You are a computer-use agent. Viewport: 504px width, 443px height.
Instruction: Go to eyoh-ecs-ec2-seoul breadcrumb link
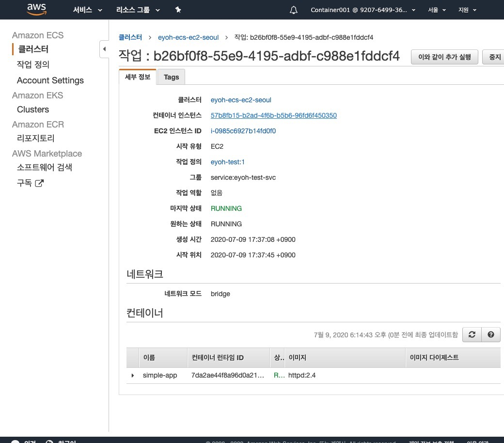click(x=189, y=37)
